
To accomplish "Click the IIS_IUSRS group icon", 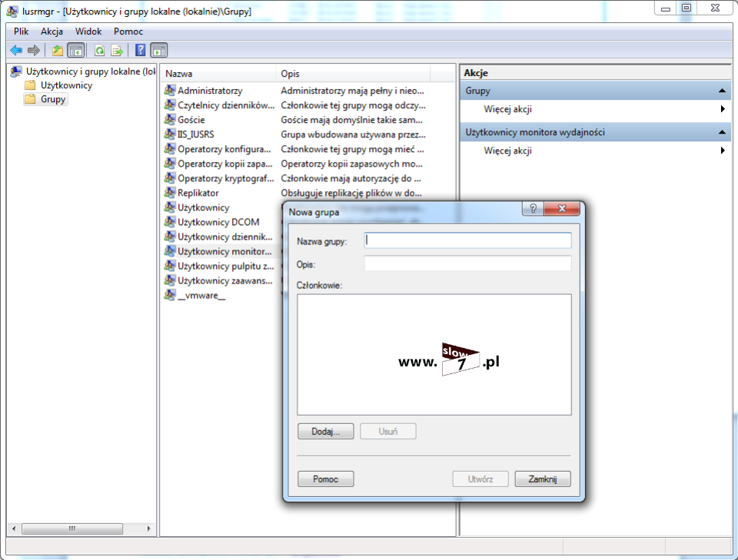I will point(170,134).
